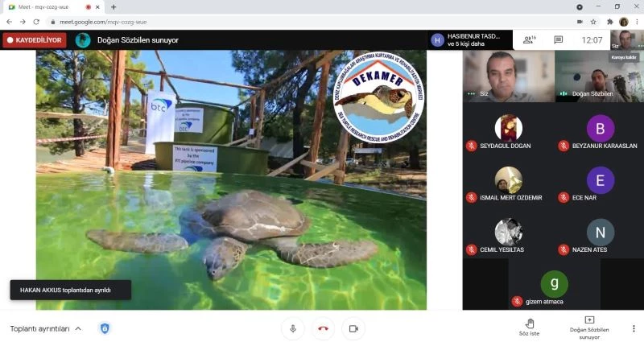The height and width of the screenshot is (342, 644).
Task: Raise hand with Söz iste
Action: [x=529, y=325]
